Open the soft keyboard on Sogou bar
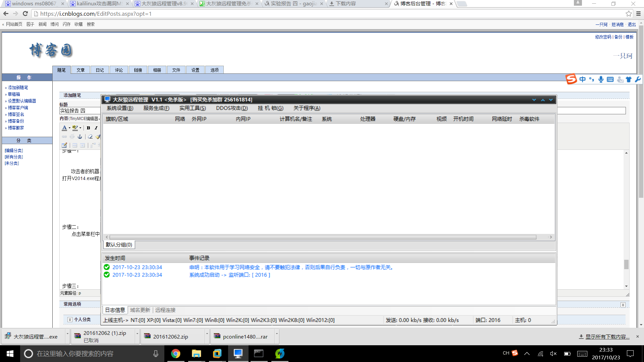 610,79
